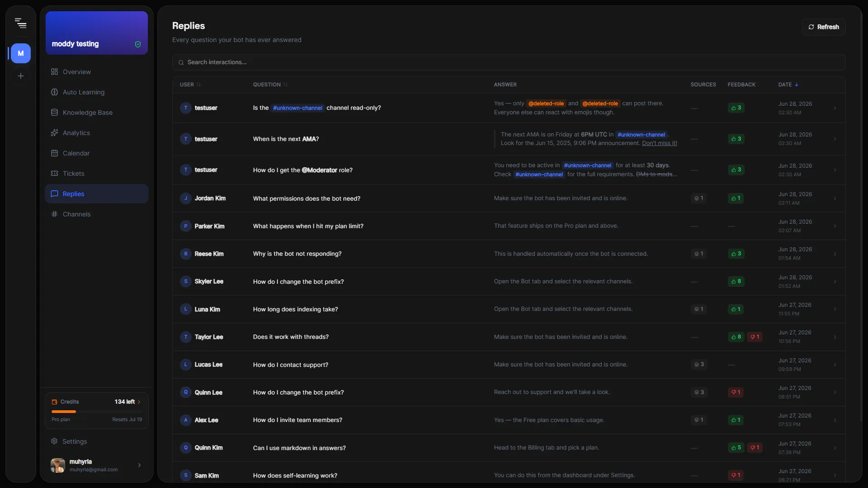This screenshot has height=488, width=868.
Task: Click thumbs-up 8 on Skyler Lee row
Action: point(736,282)
